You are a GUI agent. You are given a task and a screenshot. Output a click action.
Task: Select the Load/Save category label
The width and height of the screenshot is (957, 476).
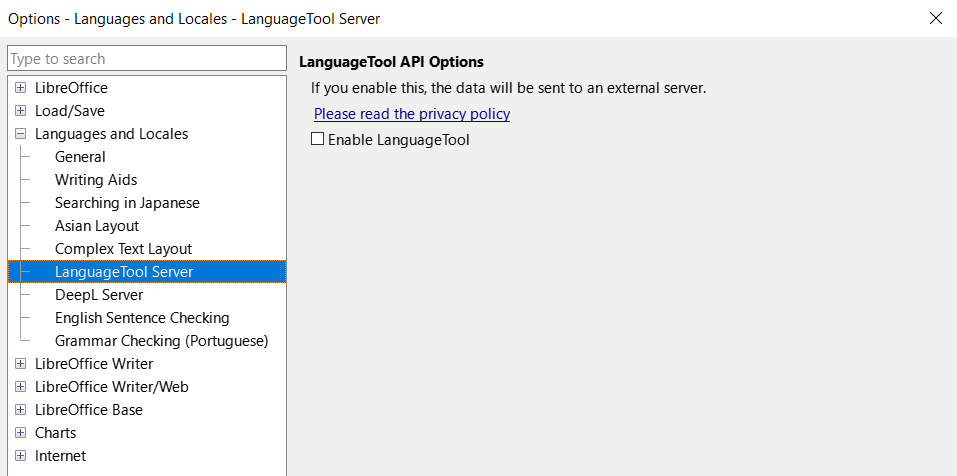click(70, 111)
